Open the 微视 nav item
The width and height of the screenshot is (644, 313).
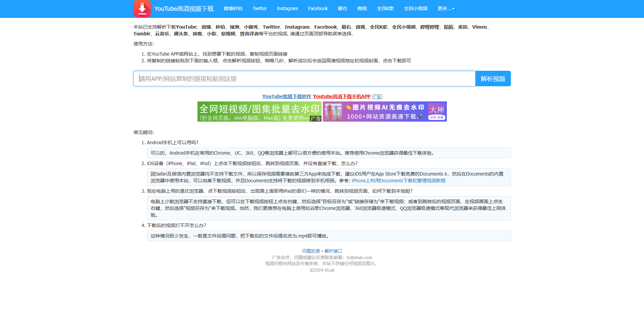pyautogui.click(x=362, y=8)
